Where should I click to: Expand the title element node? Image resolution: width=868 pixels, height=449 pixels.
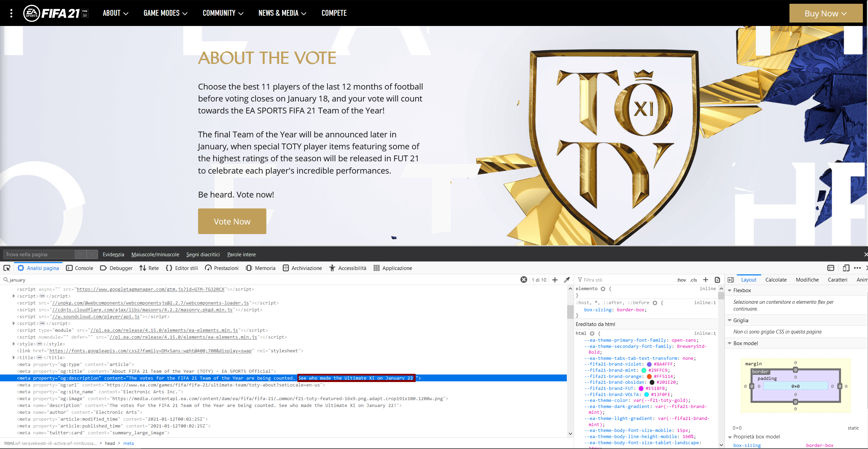pos(14,357)
